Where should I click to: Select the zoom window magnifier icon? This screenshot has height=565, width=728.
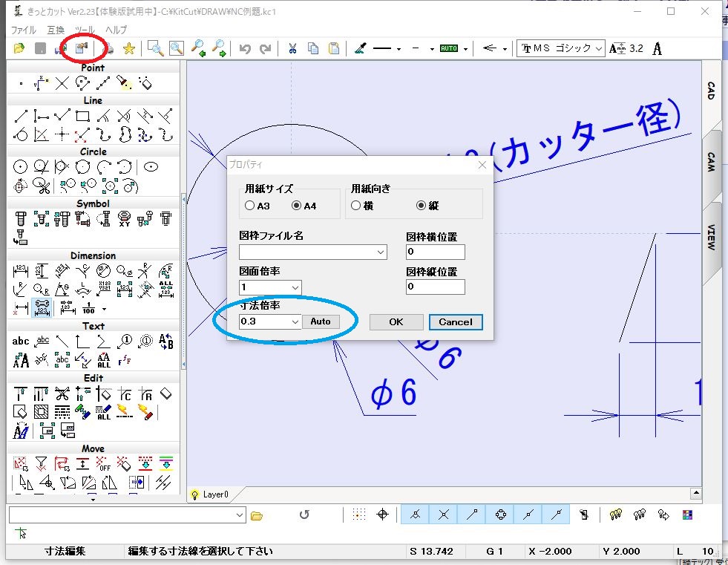155,48
